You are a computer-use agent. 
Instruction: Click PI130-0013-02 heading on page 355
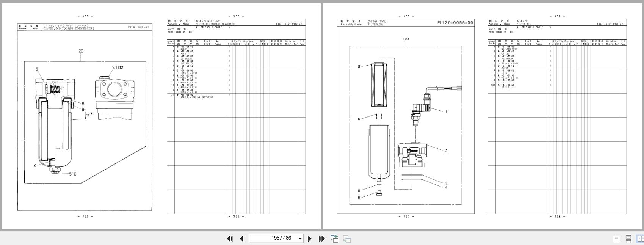[x=139, y=27]
